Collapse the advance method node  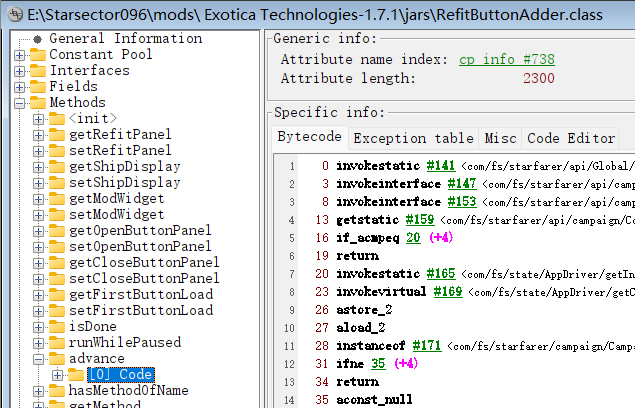(x=39, y=359)
